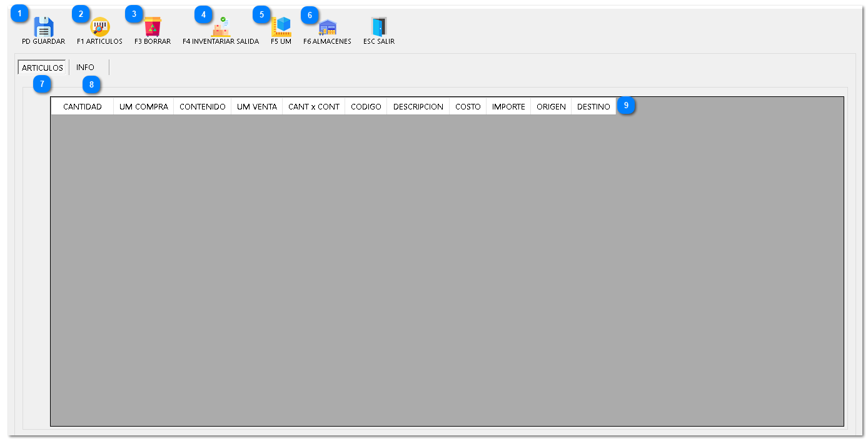This screenshot has height=441, width=868.
Task: Click F4 Inventariar Salida boxes icon
Action: 221,27
